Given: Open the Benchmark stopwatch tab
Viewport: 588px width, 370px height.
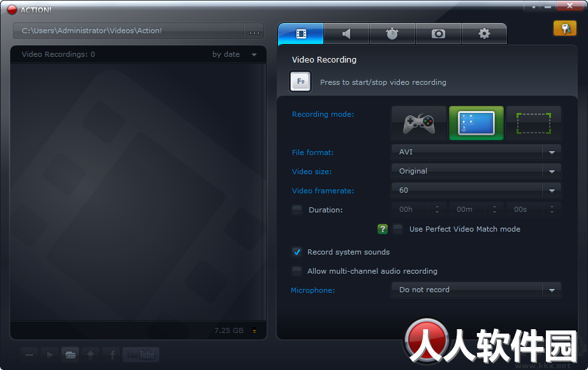Looking at the screenshot, I should (392, 34).
